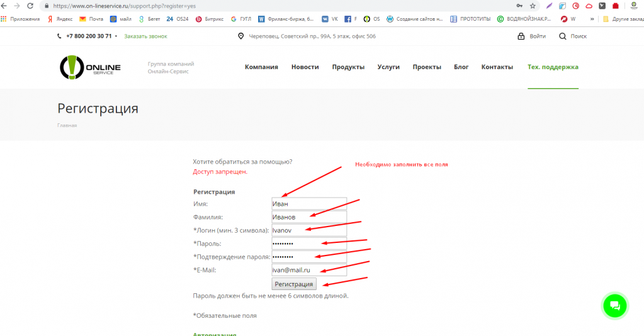Open the VK bookmark

click(x=330, y=19)
